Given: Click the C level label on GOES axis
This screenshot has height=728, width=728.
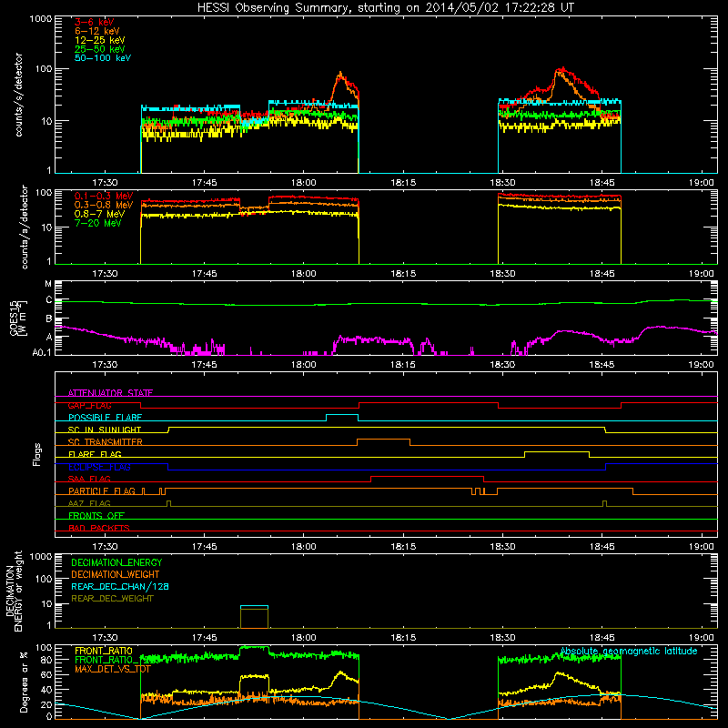Looking at the screenshot, I should (x=49, y=300).
